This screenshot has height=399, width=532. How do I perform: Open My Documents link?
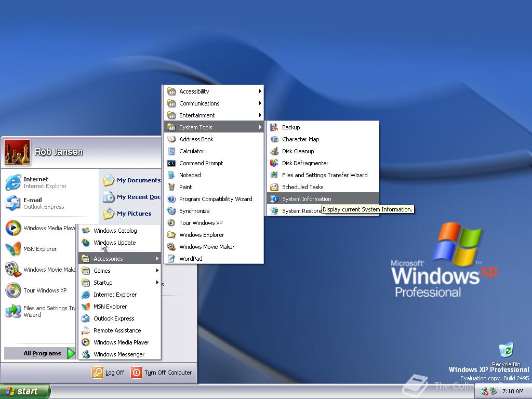coord(132,180)
